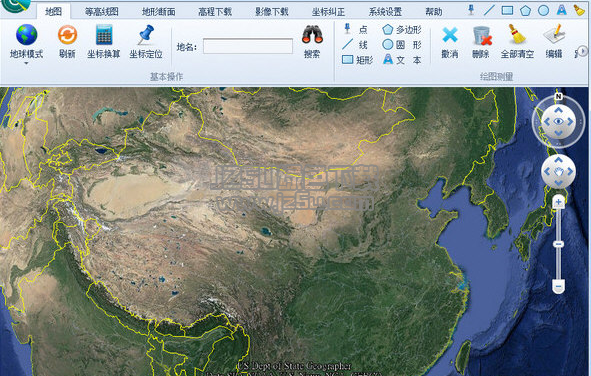The height and width of the screenshot is (376, 591).
Task: Click the zoom in plus button on map
Action: coord(558,202)
